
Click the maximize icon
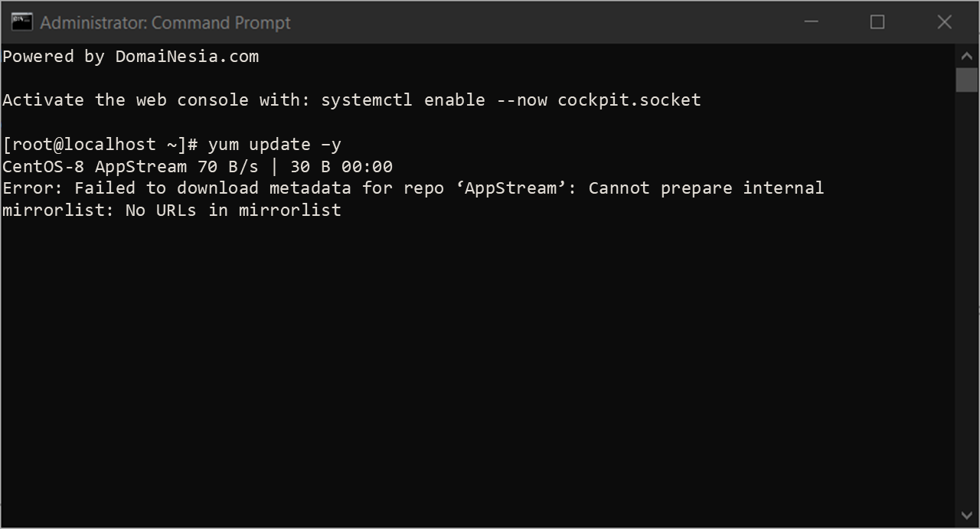click(877, 22)
